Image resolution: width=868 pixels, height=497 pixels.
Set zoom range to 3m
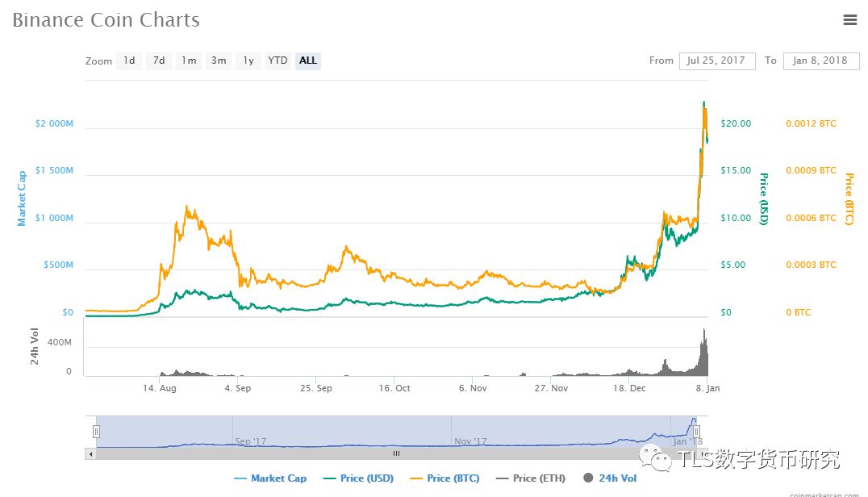219,61
